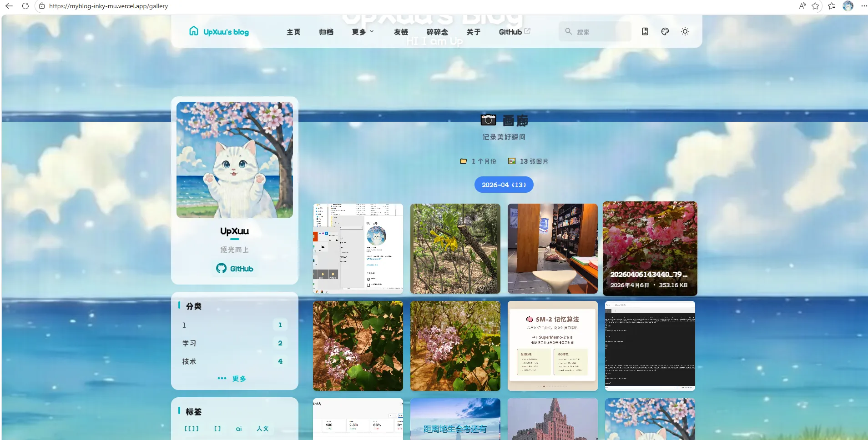The image size is (868, 440).
Task: Open category 1 in the 分类 list
Action: [235, 325]
